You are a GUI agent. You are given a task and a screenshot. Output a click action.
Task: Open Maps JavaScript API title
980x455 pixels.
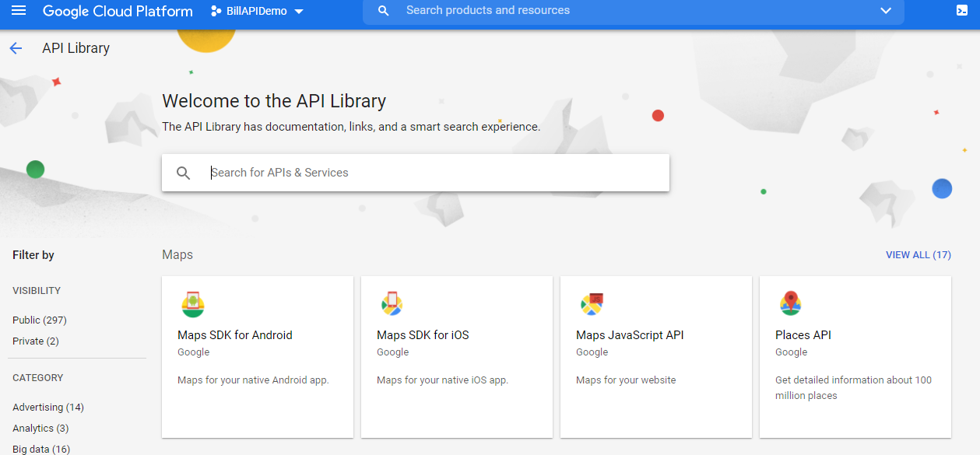[x=630, y=335]
